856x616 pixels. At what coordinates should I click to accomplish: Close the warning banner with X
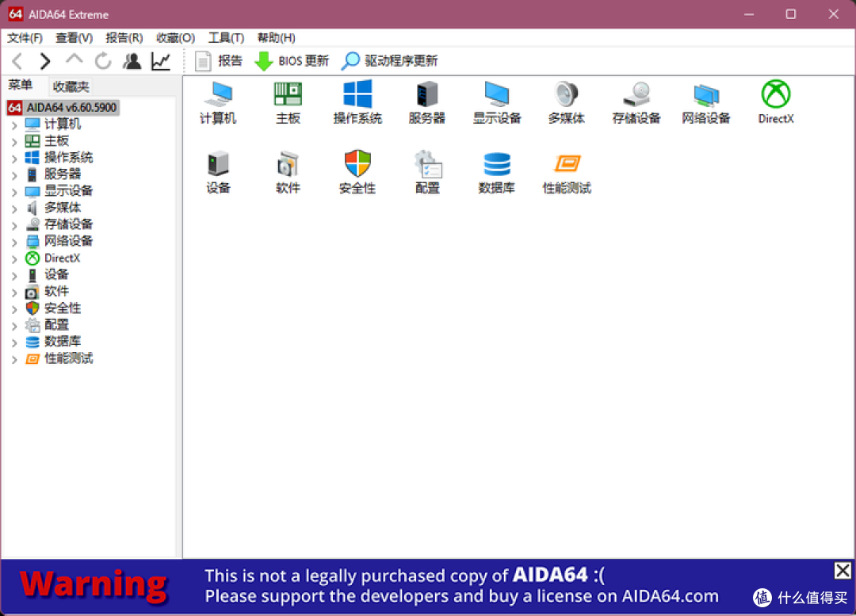[843, 571]
